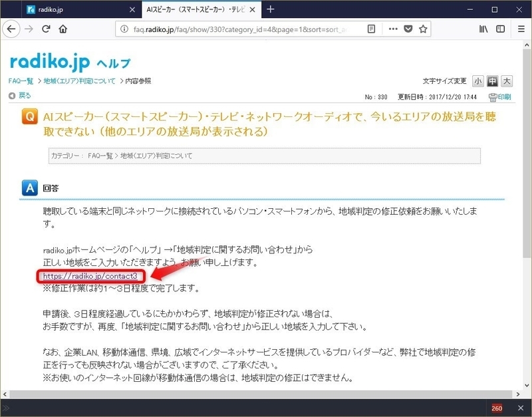Click the No : 330 text
532x417 pixels.
[376, 97]
